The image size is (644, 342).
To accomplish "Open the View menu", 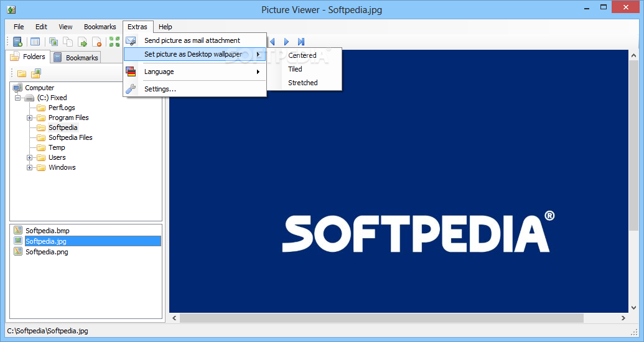I will pyautogui.click(x=65, y=27).
